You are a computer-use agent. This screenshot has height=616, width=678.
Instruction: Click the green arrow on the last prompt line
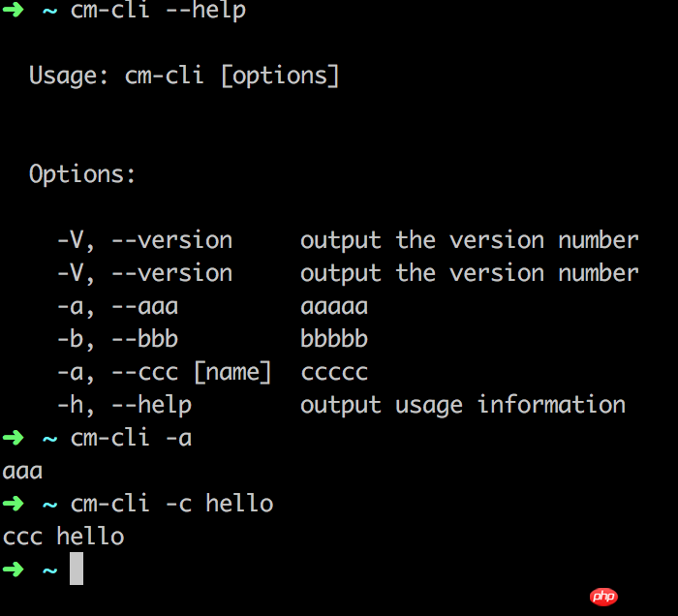click(x=13, y=570)
